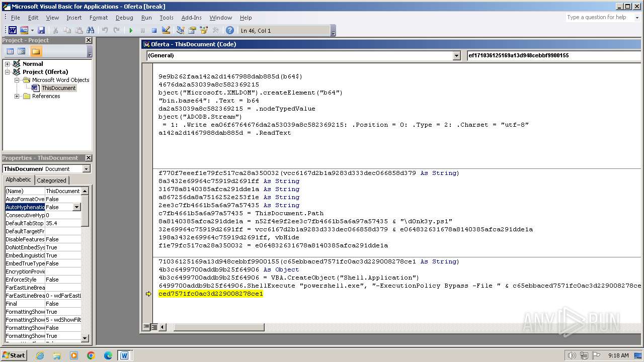This screenshot has height=362, width=644.
Task: Click View Object in Project panel
Action: (x=22, y=51)
